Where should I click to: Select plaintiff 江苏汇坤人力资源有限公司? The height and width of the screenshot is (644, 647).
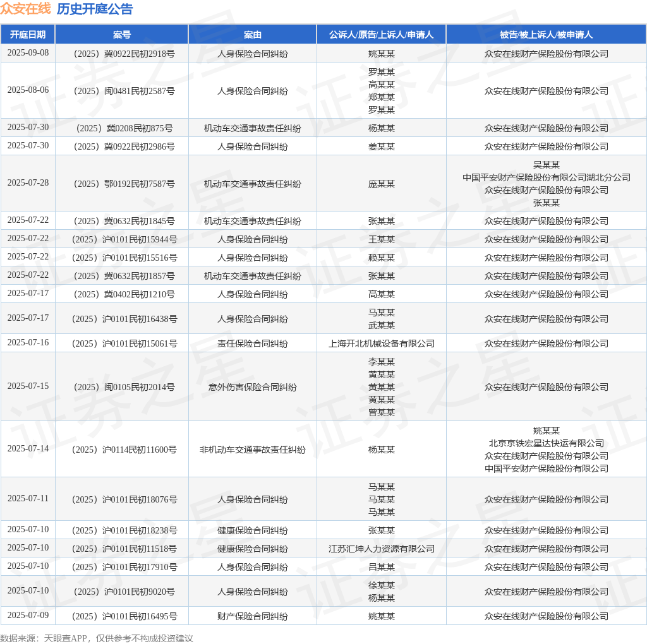381,549
